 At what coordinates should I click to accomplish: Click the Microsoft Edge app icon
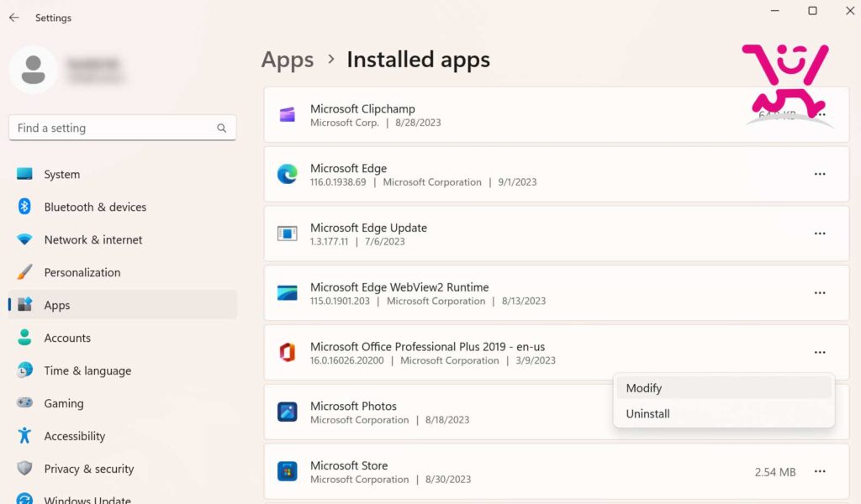pos(288,174)
